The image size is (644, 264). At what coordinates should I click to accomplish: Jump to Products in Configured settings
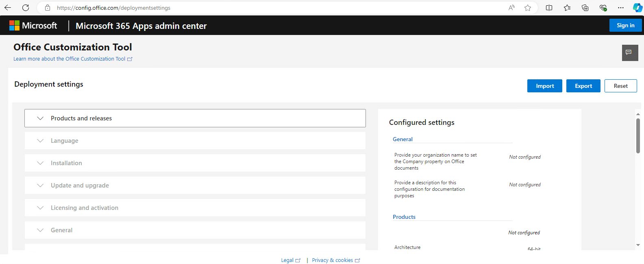pyautogui.click(x=404, y=217)
